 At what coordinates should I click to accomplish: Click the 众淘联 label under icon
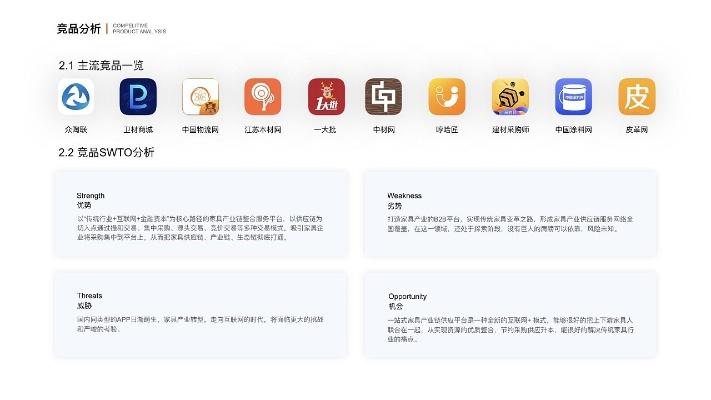point(76,130)
